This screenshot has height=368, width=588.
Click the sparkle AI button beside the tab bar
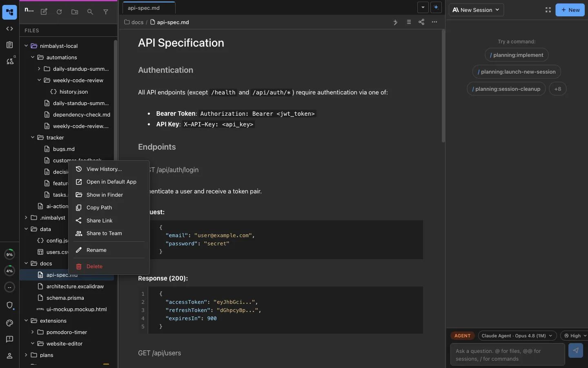click(x=436, y=7)
